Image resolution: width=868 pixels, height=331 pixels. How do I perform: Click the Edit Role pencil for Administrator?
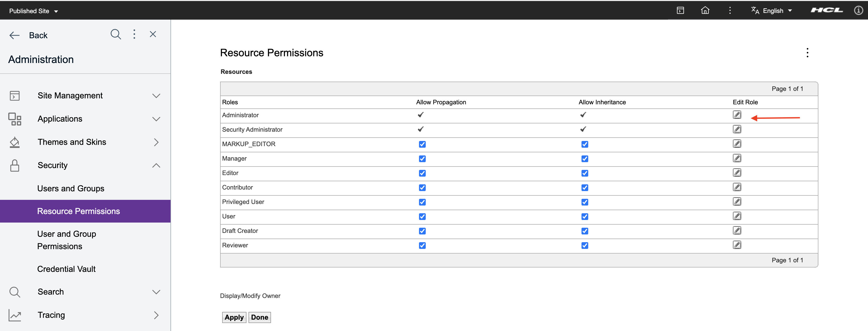click(737, 115)
